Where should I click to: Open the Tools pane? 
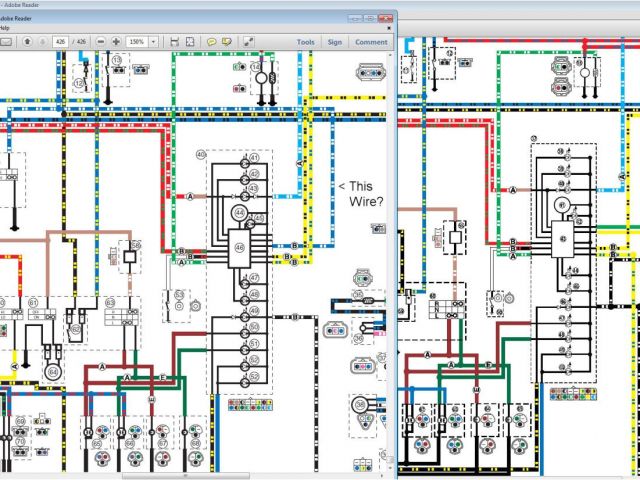coord(305,42)
